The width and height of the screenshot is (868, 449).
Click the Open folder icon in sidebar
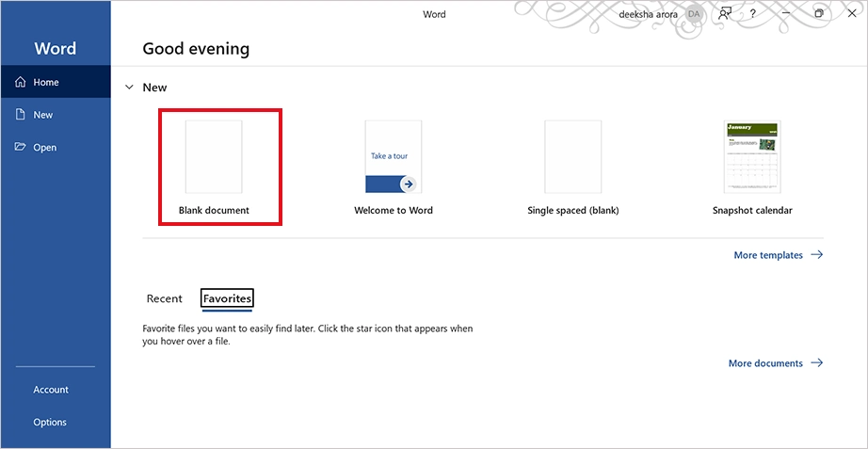pos(21,147)
